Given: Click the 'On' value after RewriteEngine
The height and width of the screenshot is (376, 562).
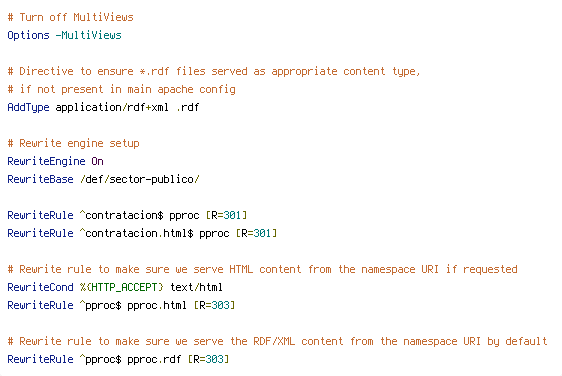Looking at the screenshot, I should (x=97, y=161).
